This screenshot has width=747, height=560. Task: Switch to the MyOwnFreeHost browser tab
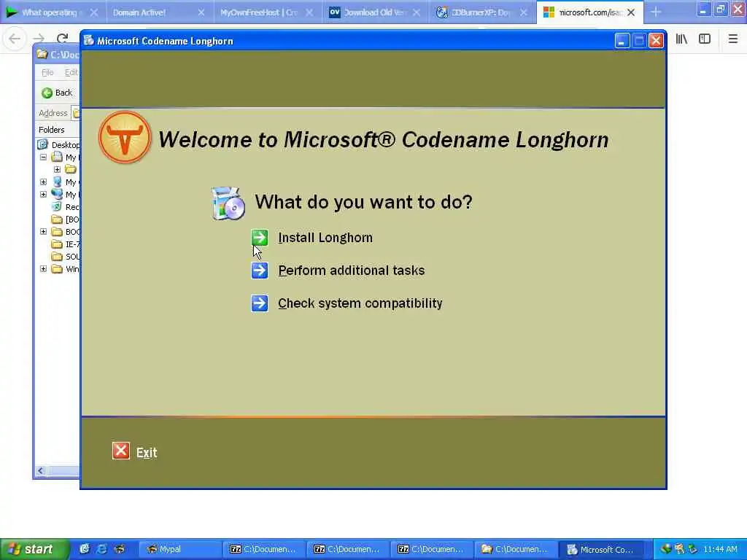click(258, 12)
